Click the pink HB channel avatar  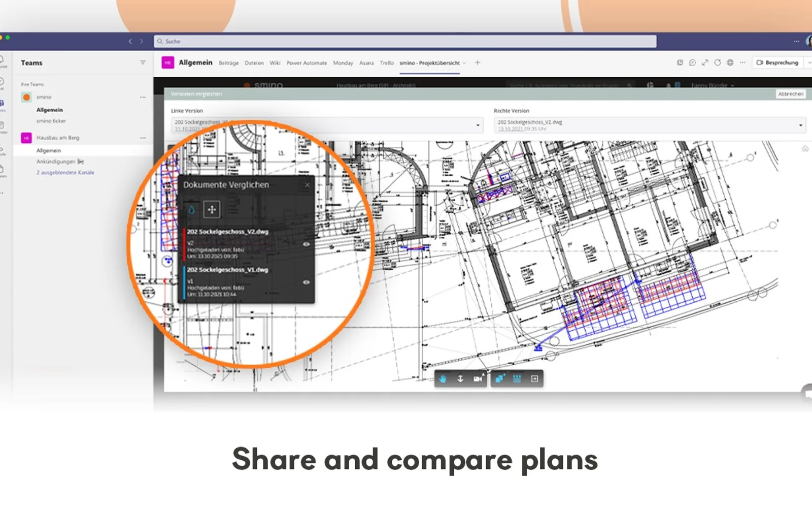(167, 62)
